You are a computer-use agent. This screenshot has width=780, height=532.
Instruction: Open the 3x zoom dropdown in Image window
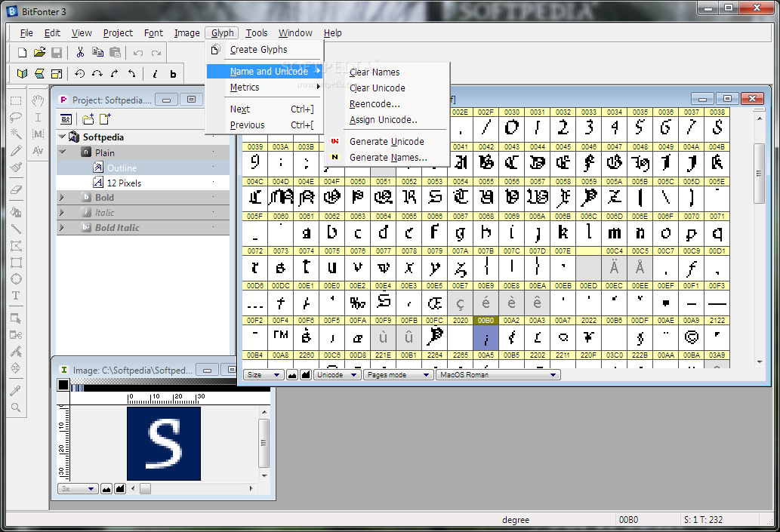tap(78, 489)
